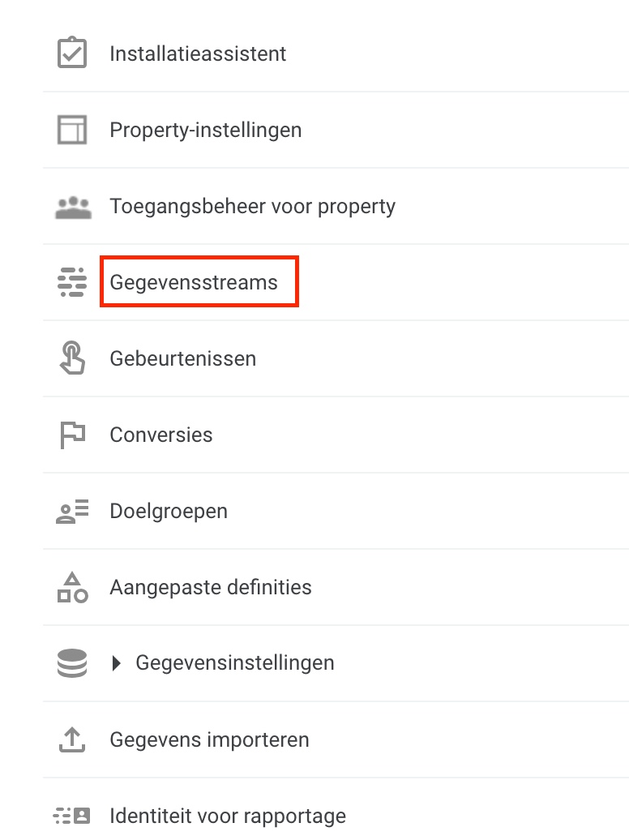Click the Gegevensstreams stream icon
This screenshot has width=629, height=840.
(72, 281)
